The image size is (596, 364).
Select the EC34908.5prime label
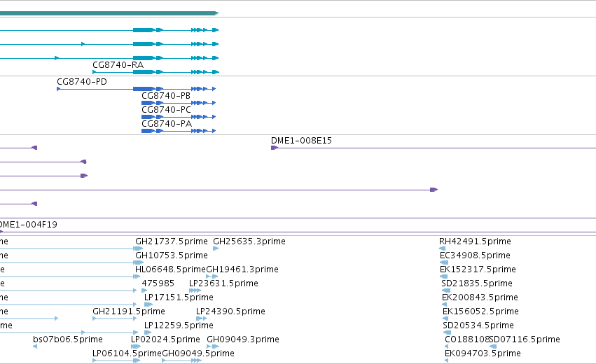pyautogui.click(x=475, y=255)
